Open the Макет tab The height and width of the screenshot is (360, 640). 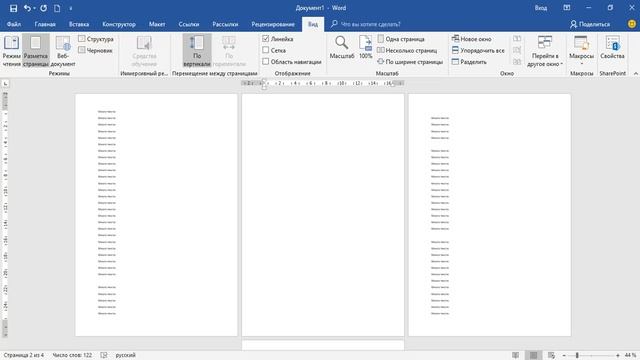tap(157, 24)
